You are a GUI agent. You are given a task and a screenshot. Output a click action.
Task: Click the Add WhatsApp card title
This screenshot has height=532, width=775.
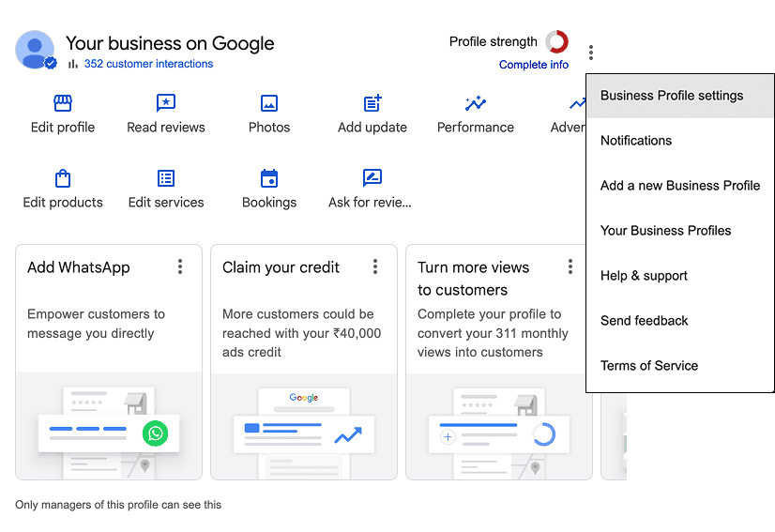click(79, 267)
